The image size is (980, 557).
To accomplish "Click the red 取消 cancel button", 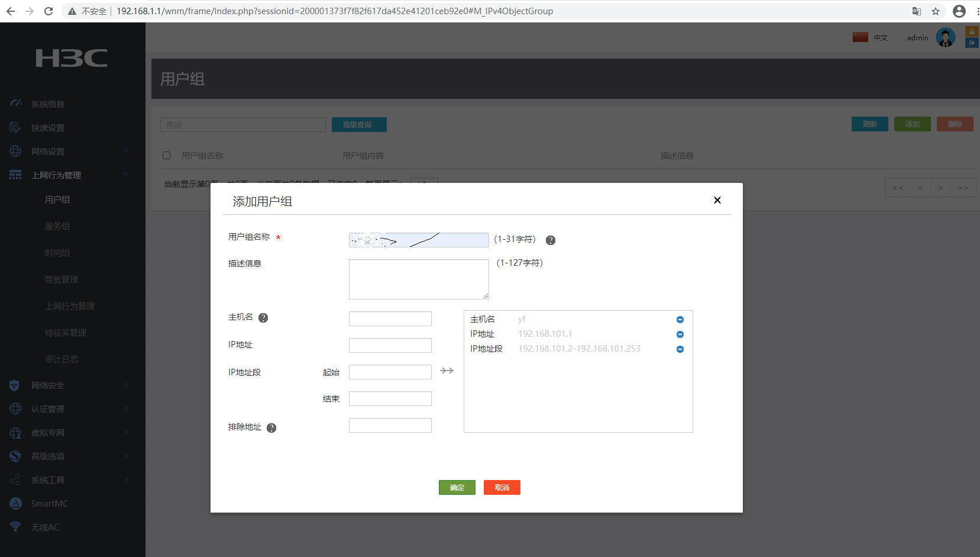I will [x=502, y=488].
